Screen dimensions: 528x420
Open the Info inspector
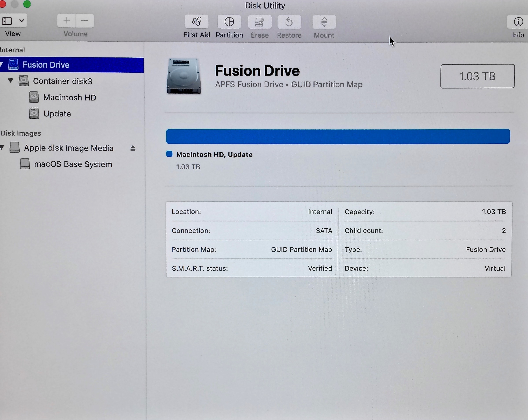pyautogui.click(x=518, y=22)
